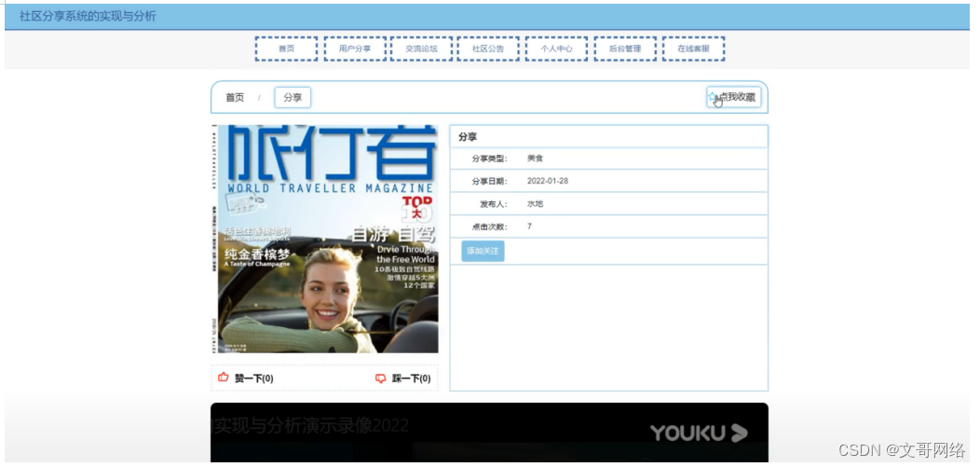980x467 pixels.
Task: Open the 社区公告 navigation item
Action: [487, 48]
